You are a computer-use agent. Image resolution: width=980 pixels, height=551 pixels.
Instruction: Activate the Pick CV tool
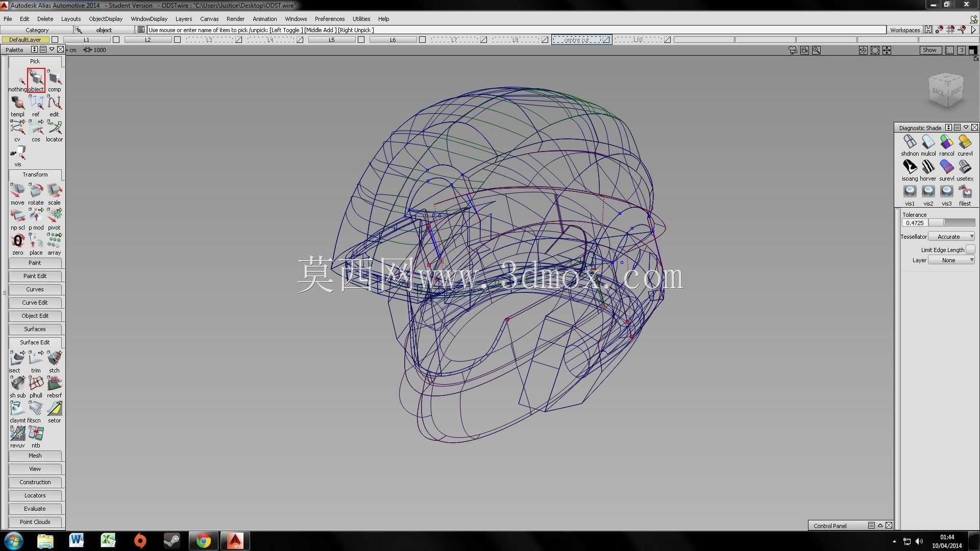coord(17,131)
